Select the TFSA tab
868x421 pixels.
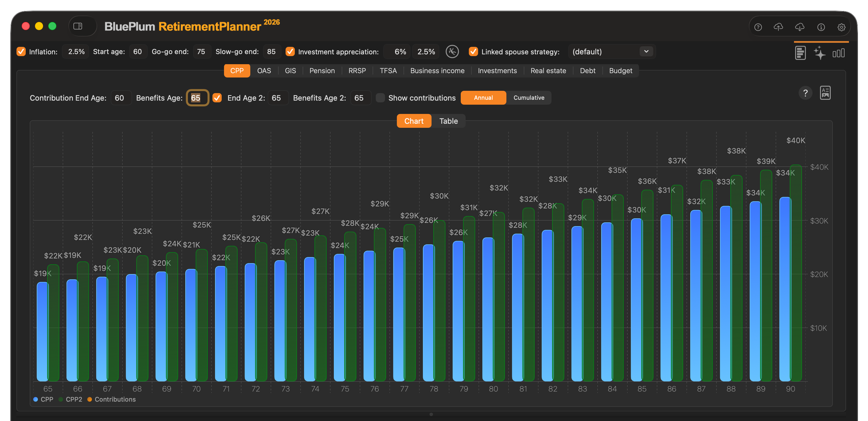[388, 71]
